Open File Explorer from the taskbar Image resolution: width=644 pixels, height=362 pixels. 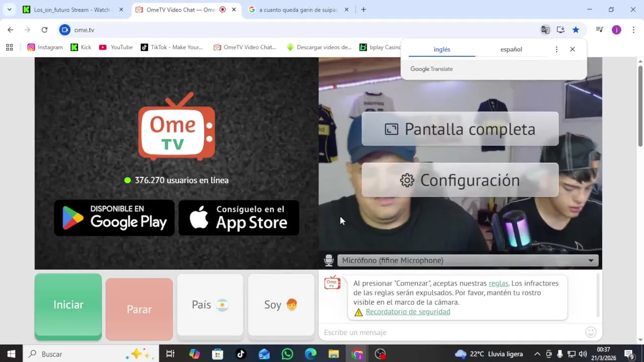[x=334, y=354]
